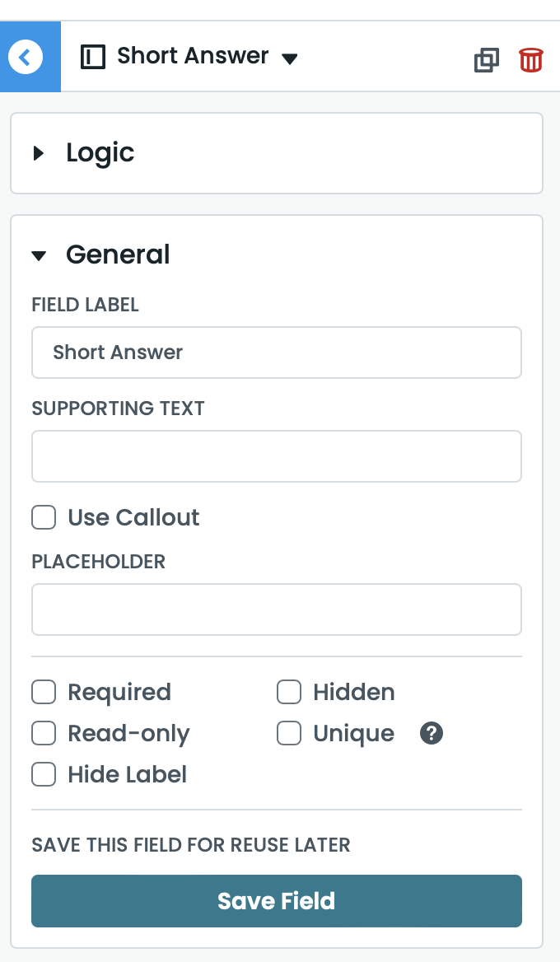This screenshot has height=962, width=560.
Task: Click into the Placeholder input field
Action: [277, 609]
